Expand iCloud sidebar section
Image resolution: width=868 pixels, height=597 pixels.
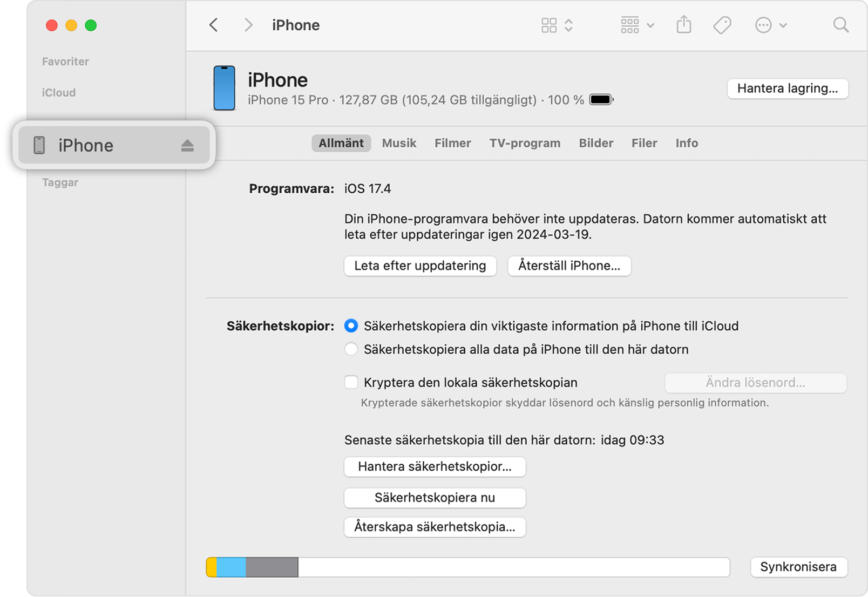pos(59,93)
